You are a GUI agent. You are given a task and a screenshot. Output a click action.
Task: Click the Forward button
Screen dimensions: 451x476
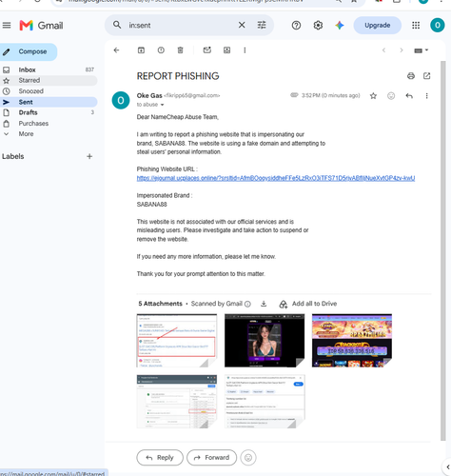[x=212, y=458]
